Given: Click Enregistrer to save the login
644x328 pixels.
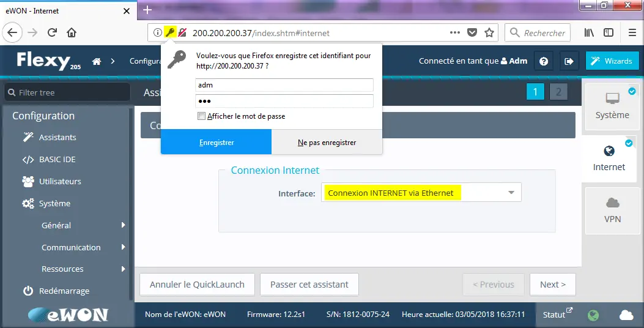Looking at the screenshot, I should coord(216,142).
